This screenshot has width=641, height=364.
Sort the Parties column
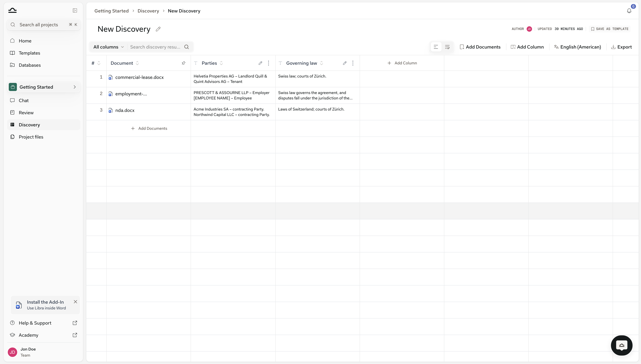tap(221, 63)
